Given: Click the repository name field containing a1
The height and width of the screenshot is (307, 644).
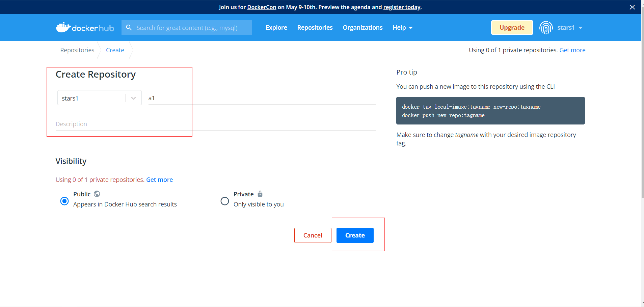Looking at the screenshot, I should 262,98.
